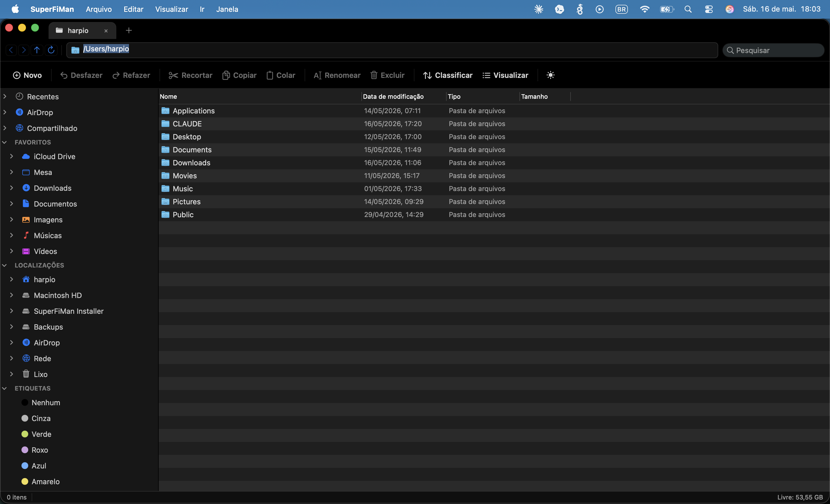This screenshot has height=504, width=830.
Task: Click the Recortar toolbar button
Action: [190, 75]
